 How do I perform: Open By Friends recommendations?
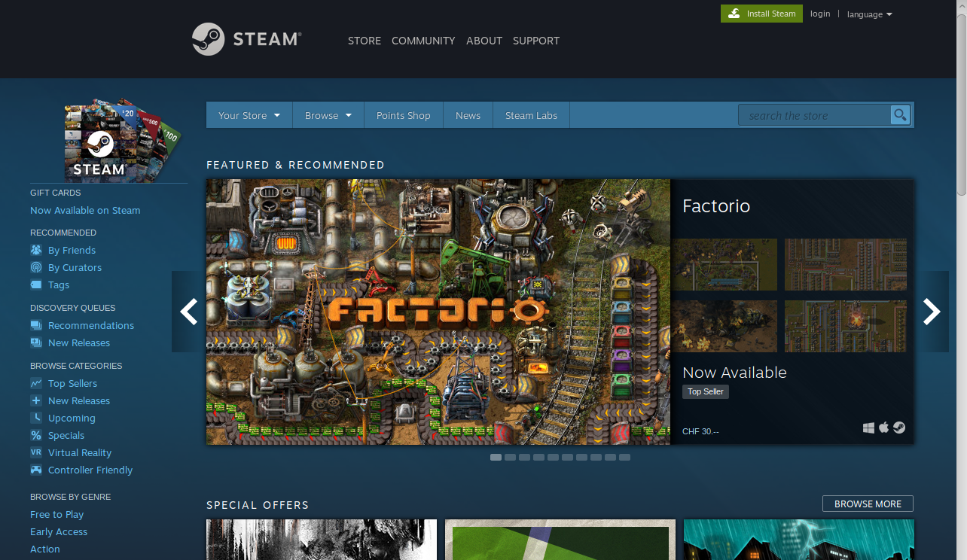pos(72,250)
